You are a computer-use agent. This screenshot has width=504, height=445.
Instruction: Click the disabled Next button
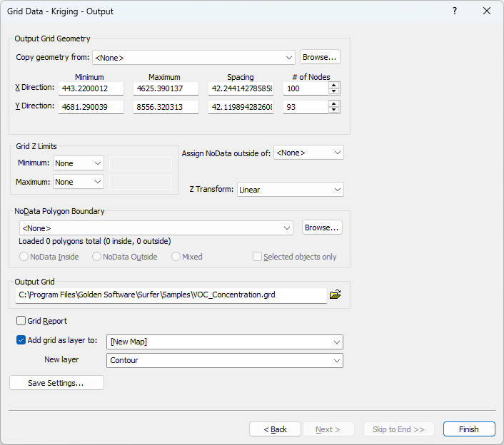[x=328, y=429]
